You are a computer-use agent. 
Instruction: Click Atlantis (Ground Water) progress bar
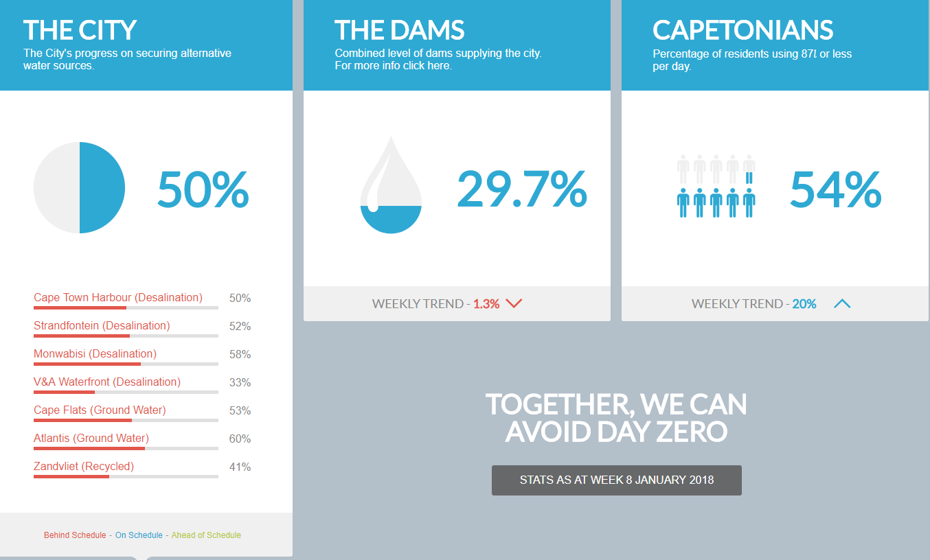point(126,449)
